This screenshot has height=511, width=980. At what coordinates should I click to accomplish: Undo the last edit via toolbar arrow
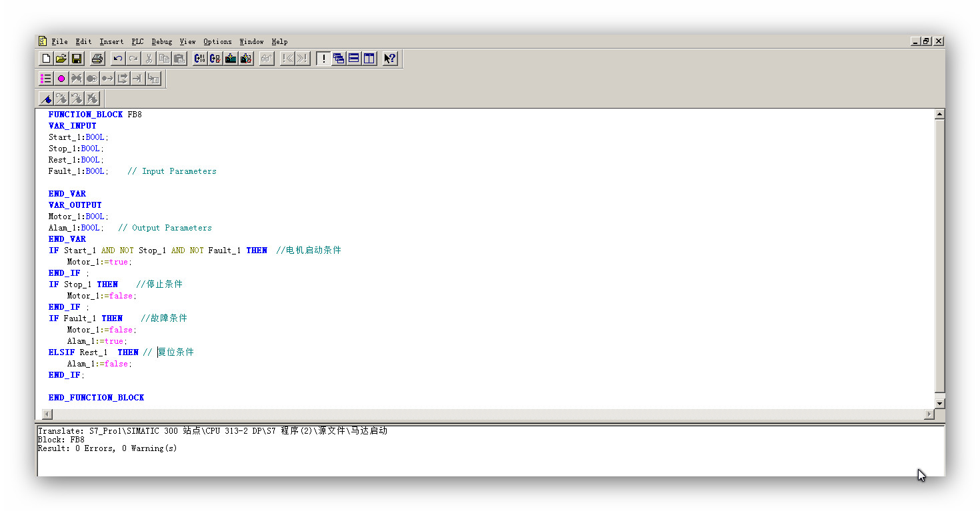click(x=118, y=59)
